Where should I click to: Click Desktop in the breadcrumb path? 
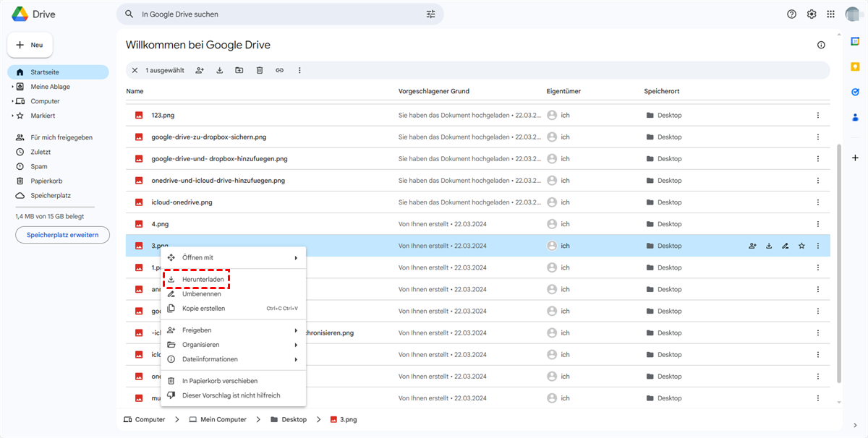294,419
